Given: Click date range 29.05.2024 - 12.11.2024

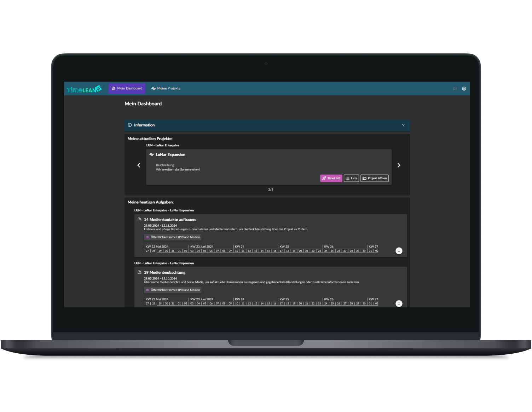Looking at the screenshot, I should point(160,226).
